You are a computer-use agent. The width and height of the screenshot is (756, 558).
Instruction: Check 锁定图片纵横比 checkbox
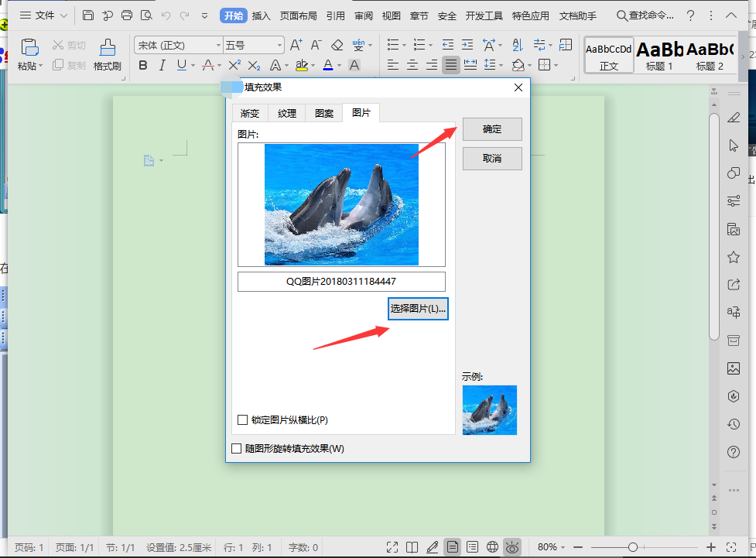click(243, 420)
